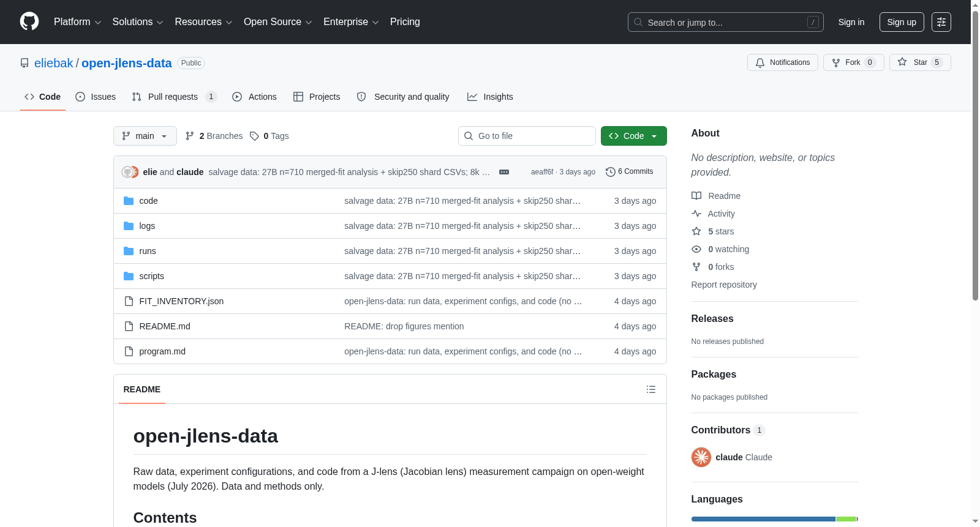Image resolution: width=980 pixels, height=527 pixels.
Task: Click the Sign up button
Action: pos(902,22)
